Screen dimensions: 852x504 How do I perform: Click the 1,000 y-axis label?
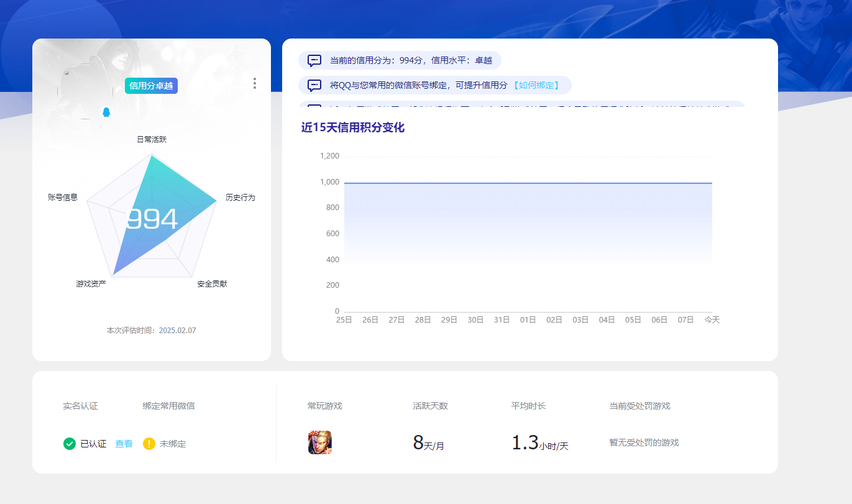(x=329, y=182)
